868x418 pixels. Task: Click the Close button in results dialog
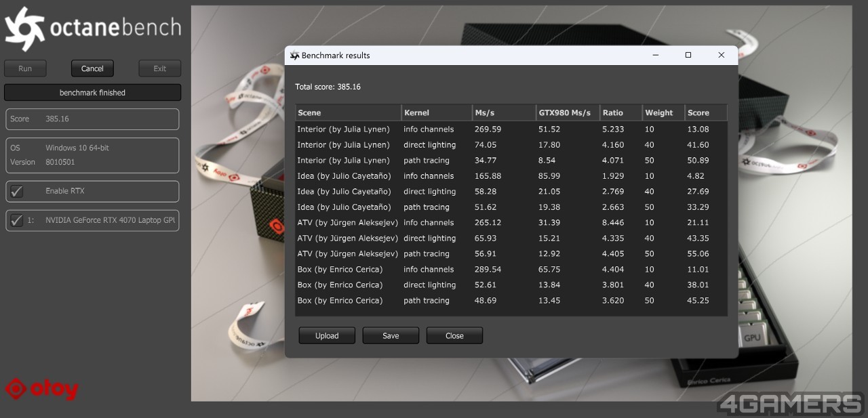click(x=454, y=335)
